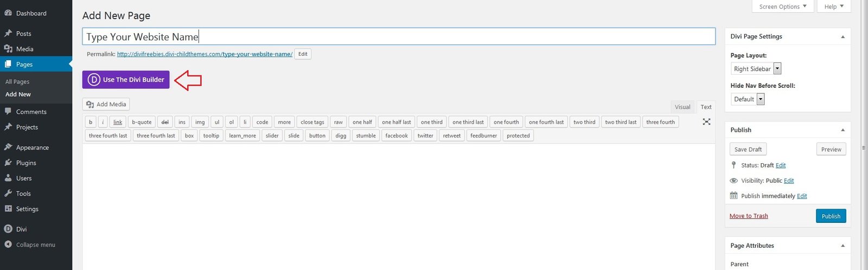Screen dimensions: 868x270
Task: Open the Users menu
Action: click(24, 178)
